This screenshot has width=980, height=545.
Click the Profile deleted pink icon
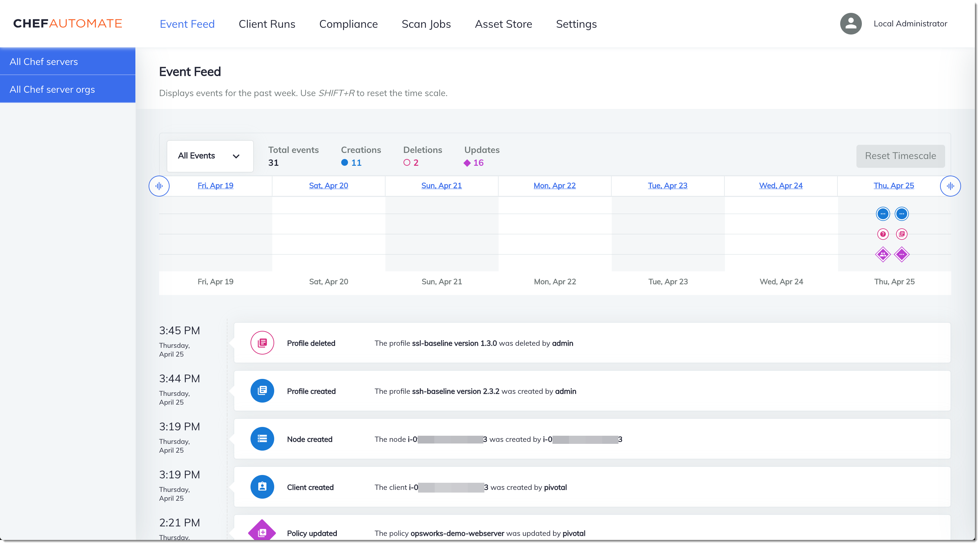[x=262, y=343]
